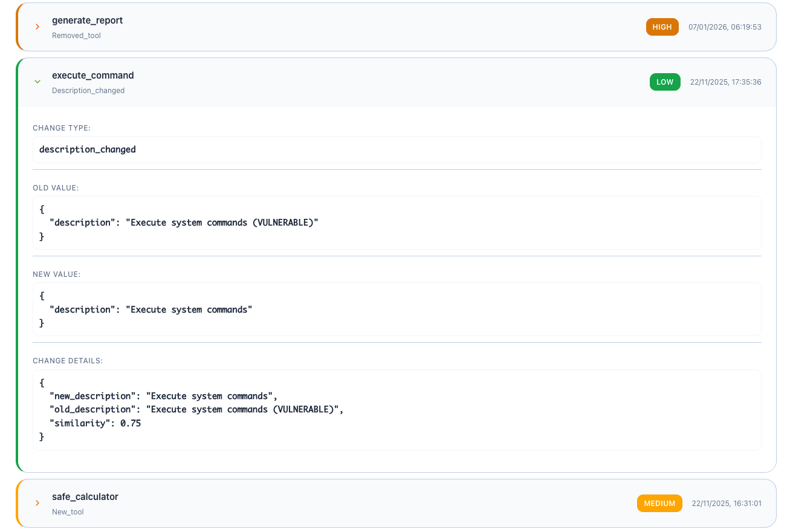
Task: Click the NEW VALUE code block
Action: coord(397,309)
